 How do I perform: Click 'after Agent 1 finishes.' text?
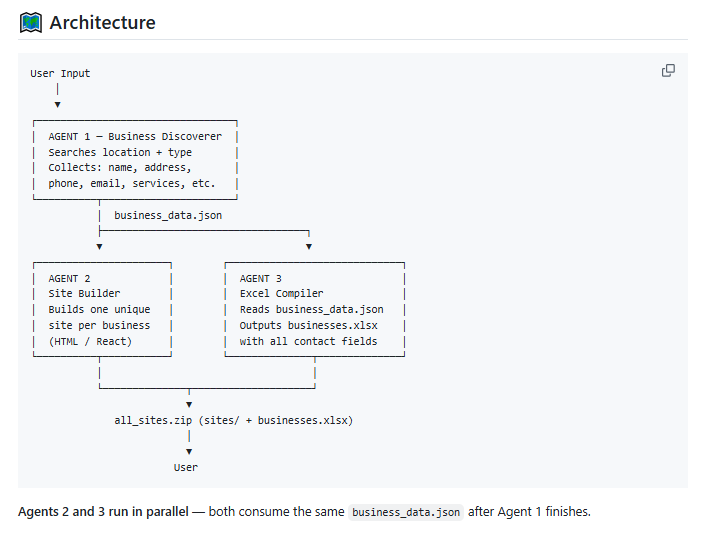tap(529, 511)
